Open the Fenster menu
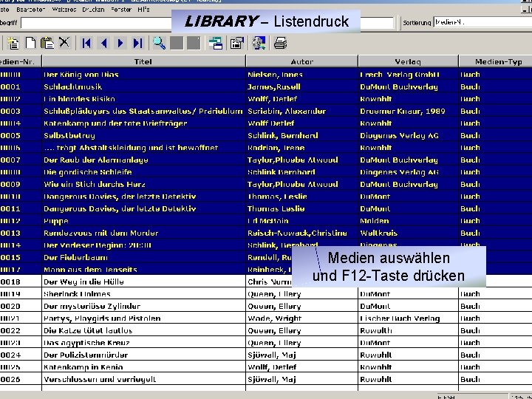532x399 pixels. [121, 10]
